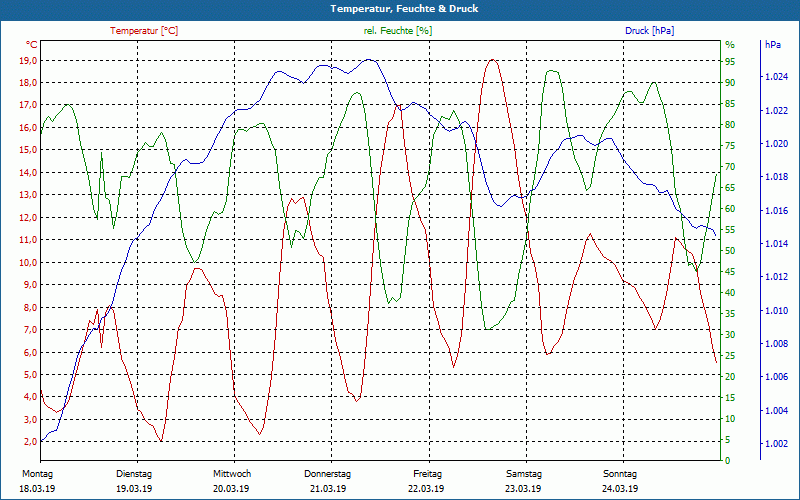
Task: Click the 1.024 pressure axis value
Action: click(776, 77)
